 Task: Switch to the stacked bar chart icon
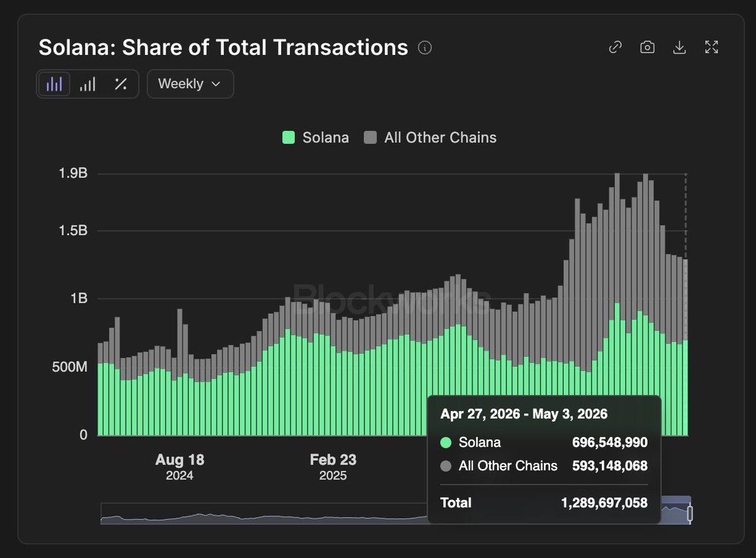(x=88, y=84)
